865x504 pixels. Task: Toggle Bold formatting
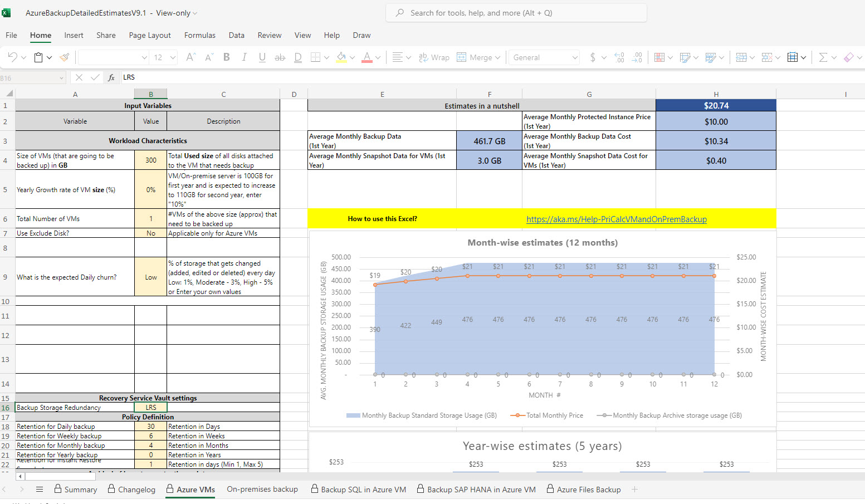[227, 57]
